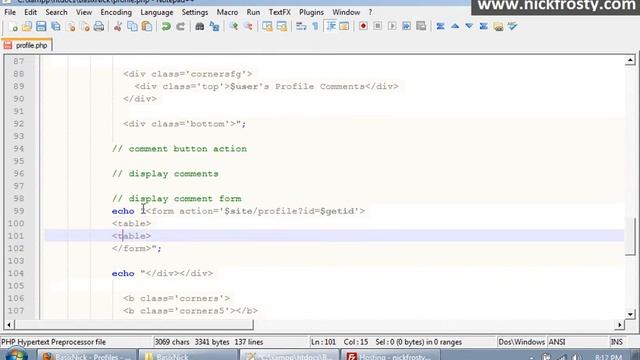Click the '// display comments' line
Image resolution: width=640 pixels, height=360 pixels.
pyautogui.click(x=165, y=174)
